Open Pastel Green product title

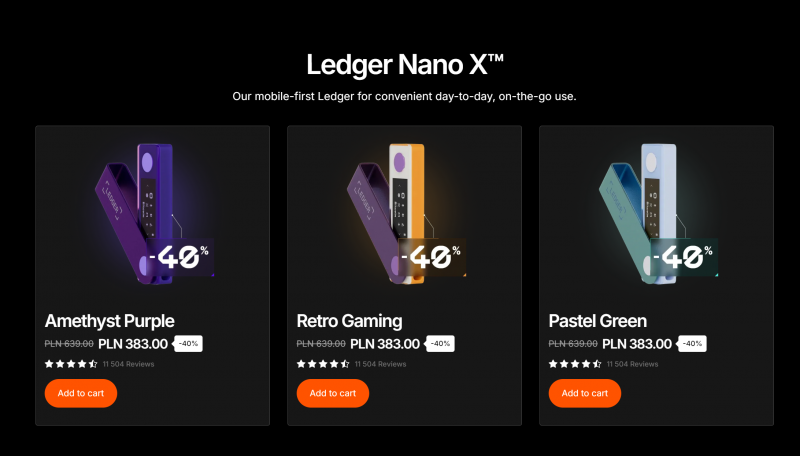pos(598,321)
